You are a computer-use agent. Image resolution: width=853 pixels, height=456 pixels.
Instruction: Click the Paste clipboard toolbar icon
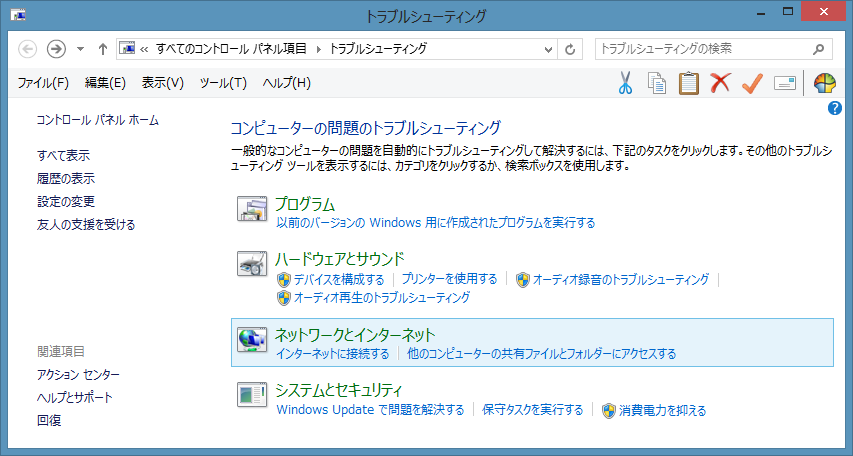click(x=688, y=83)
